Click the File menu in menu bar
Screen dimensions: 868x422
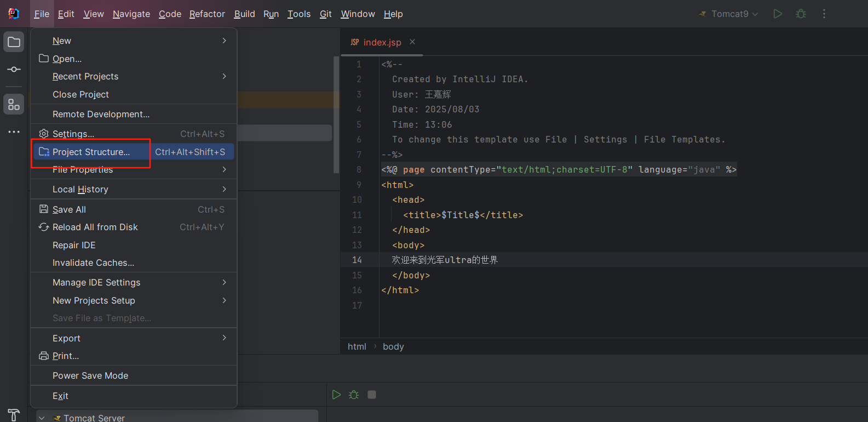42,14
